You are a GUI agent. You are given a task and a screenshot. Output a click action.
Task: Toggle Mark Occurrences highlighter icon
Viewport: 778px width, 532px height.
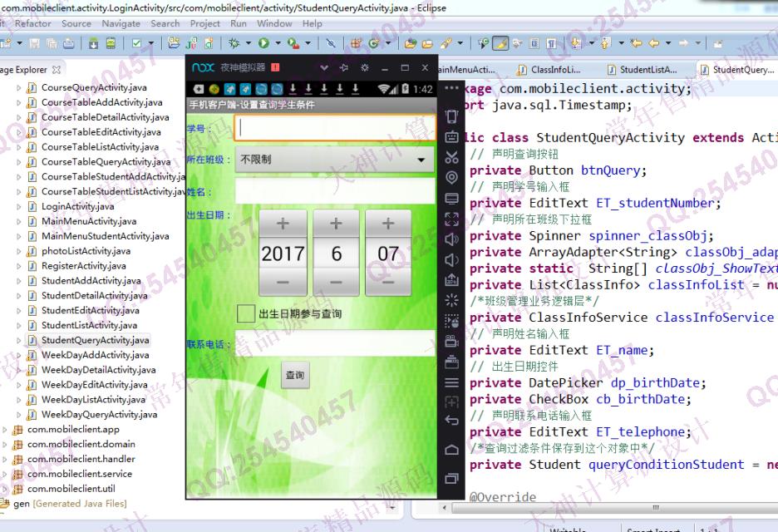500,43
